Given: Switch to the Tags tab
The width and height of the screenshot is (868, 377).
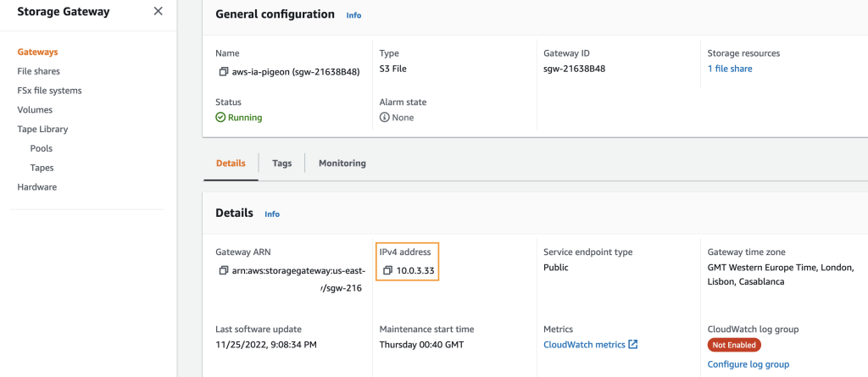Looking at the screenshot, I should pyautogui.click(x=281, y=164).
